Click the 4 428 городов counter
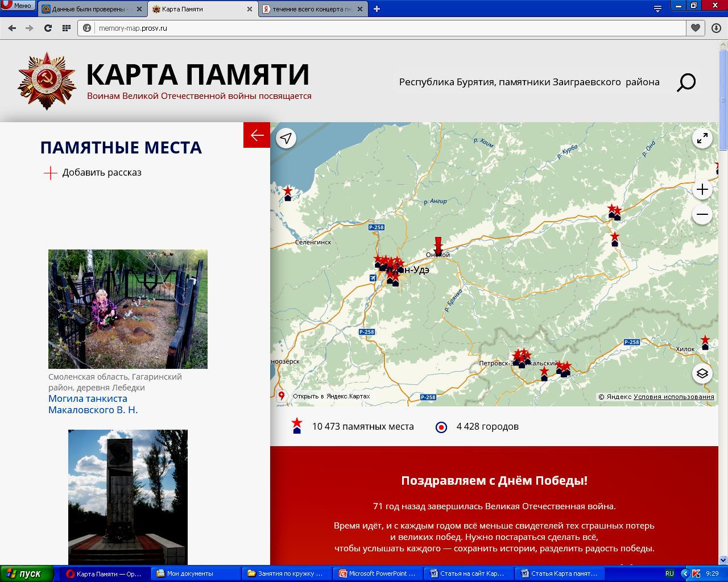 click(487, 426)
